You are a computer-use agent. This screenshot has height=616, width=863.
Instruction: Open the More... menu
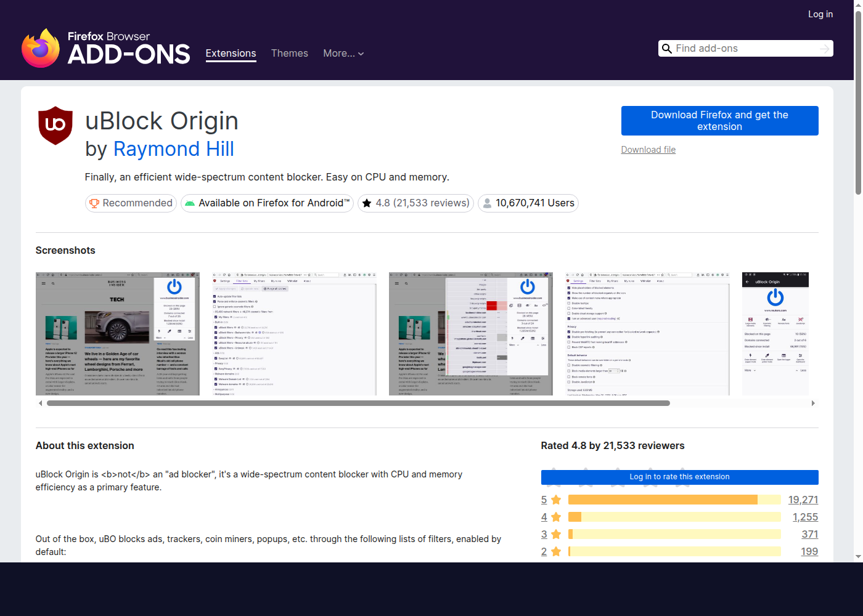[x=343, y=54]
